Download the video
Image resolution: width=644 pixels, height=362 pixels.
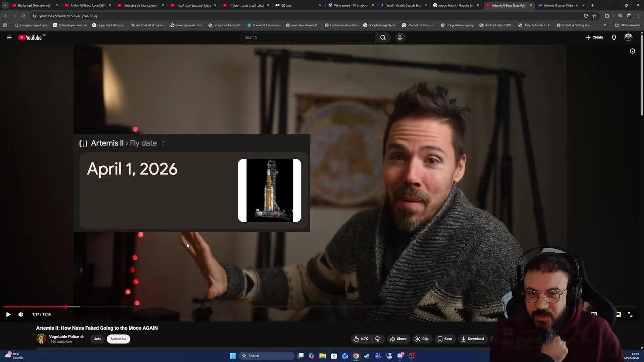click(x=472, y=339)
